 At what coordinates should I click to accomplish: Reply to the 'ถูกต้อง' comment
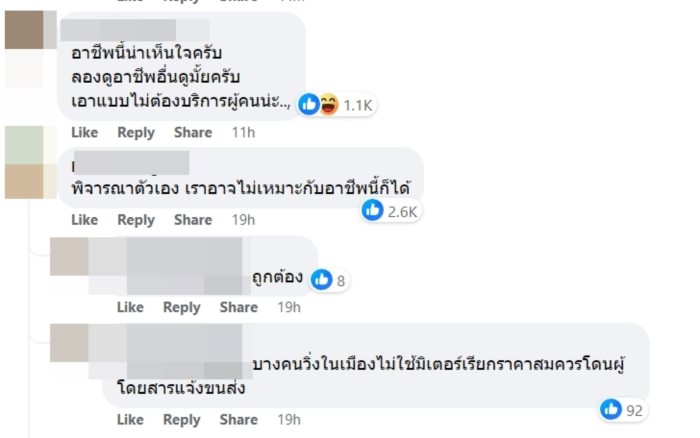182,307
